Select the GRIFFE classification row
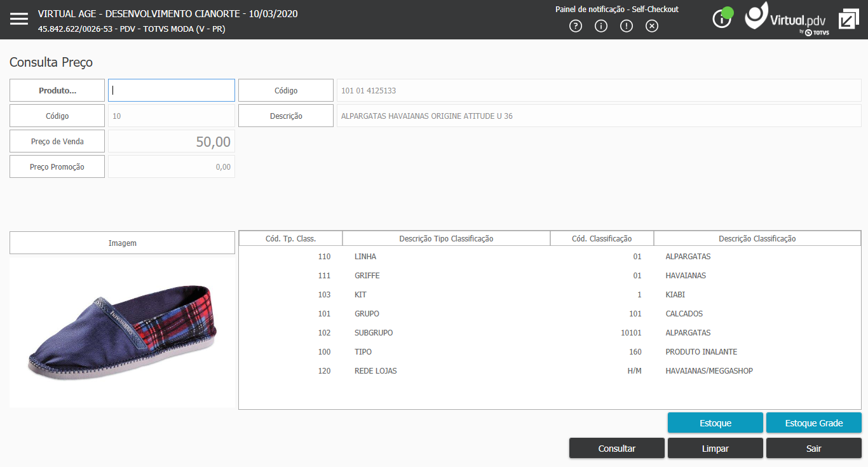The width and height of the screenshot is (868, 467). 550,276
